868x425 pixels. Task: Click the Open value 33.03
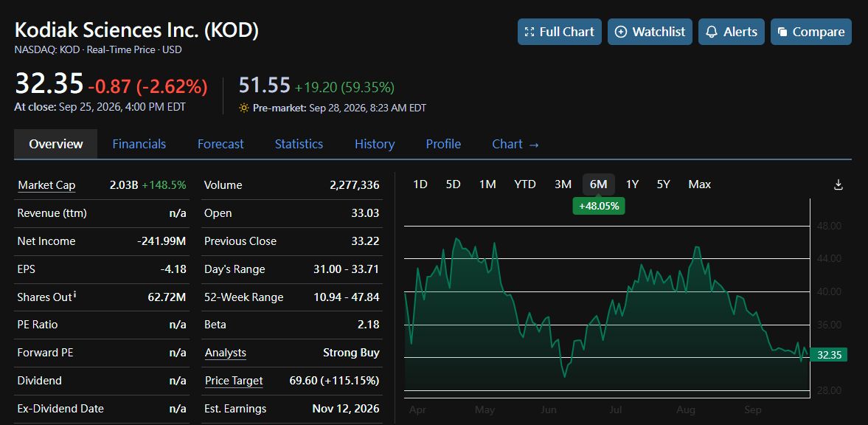coord(365,213)
